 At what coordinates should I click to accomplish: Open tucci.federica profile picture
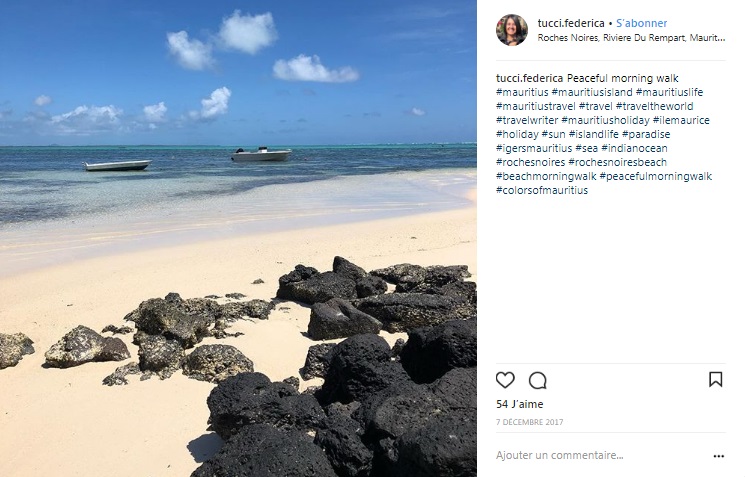point(512,30)
